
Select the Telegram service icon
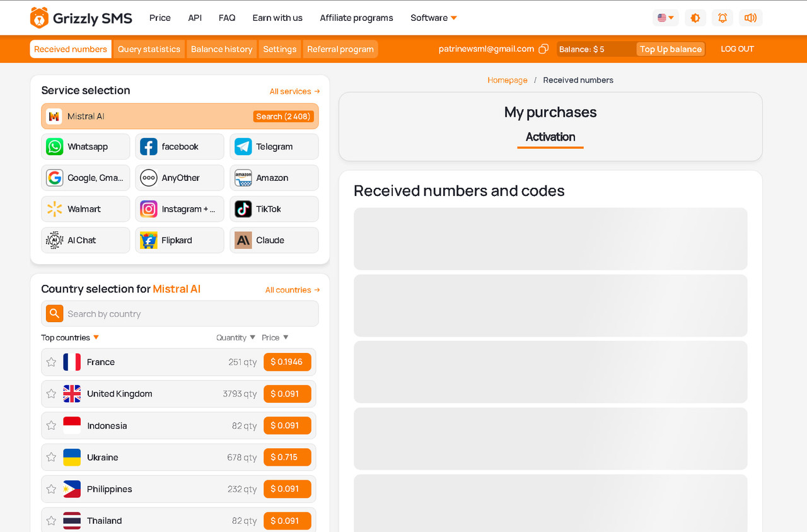click(243, 147)
